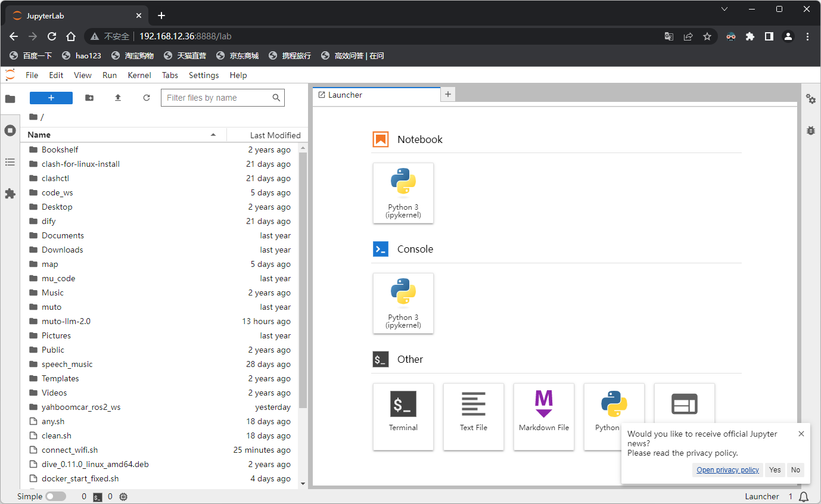This screenshot has height=504, width=821.
Task: Reload the browser page
Action: [52, 36]
